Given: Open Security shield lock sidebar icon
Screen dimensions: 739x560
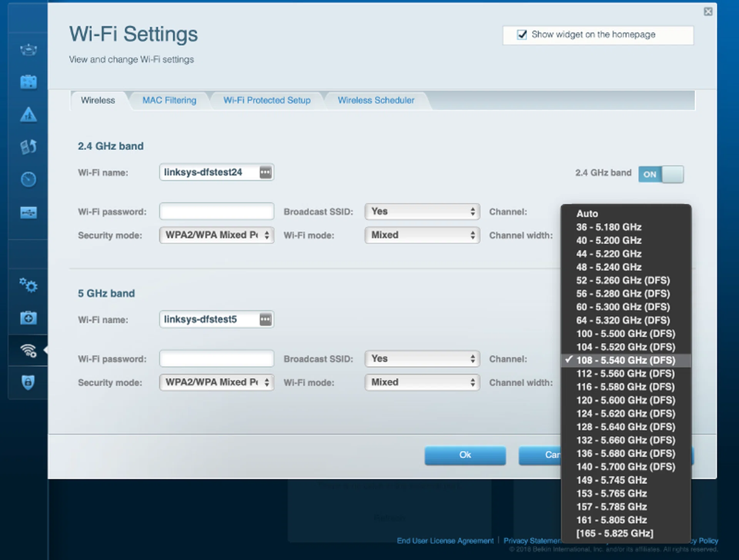Looking at the screenshot, I should 28,382.
